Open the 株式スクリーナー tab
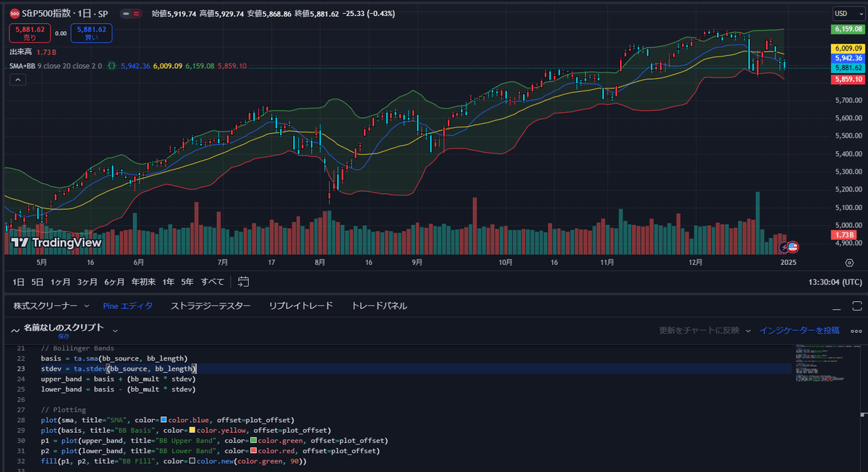Image resolution: width=868 pixels, height=472 pixels. pyautogui.click(x=47, y=306)
